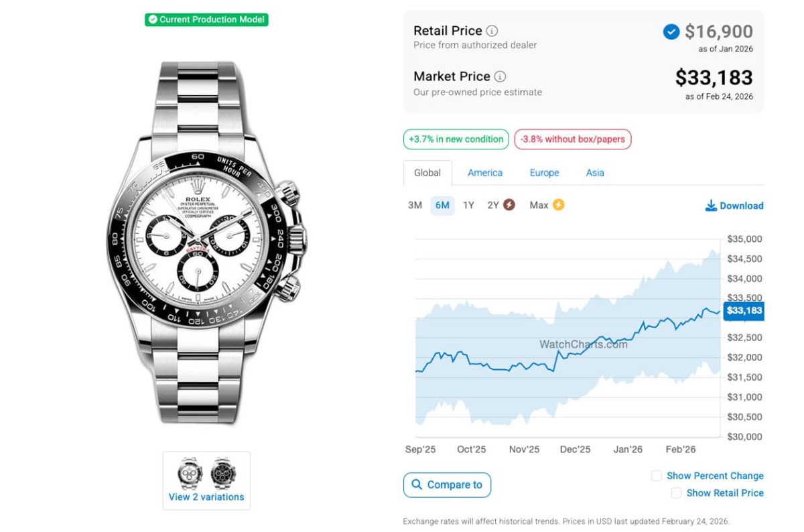Screen dimensions: 804x532
Task: Open View 2 variations link
Action: pos(206,497)
